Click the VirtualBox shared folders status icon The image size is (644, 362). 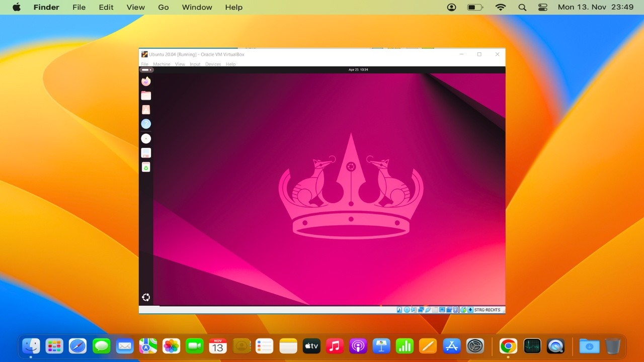point(435,310)
